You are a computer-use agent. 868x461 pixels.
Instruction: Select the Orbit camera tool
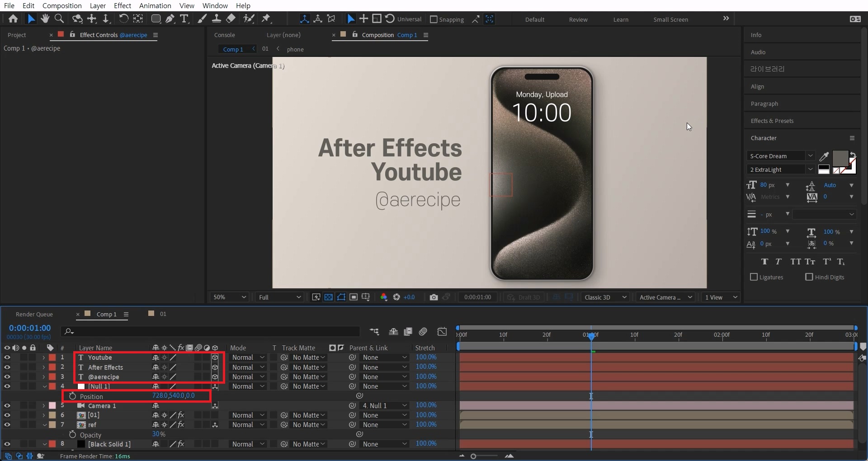pos(77,19)
